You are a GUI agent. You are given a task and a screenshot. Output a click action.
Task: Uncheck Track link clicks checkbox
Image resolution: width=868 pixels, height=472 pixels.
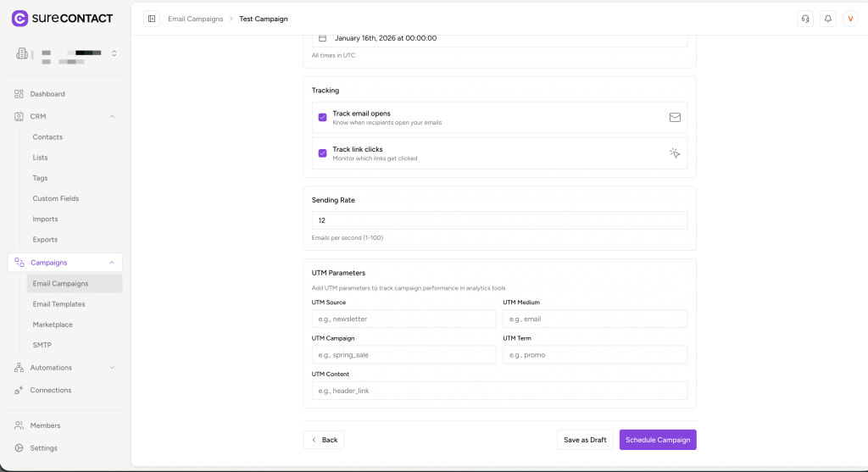point(323,153)
